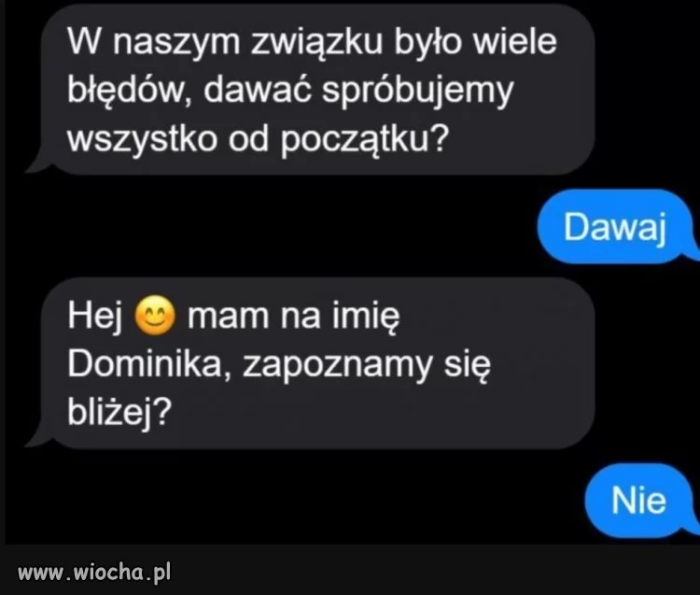Click the tail of the 'Hej' gray bubble
Image resolution: width=700 pixels, height=595 pixels.
37,436
